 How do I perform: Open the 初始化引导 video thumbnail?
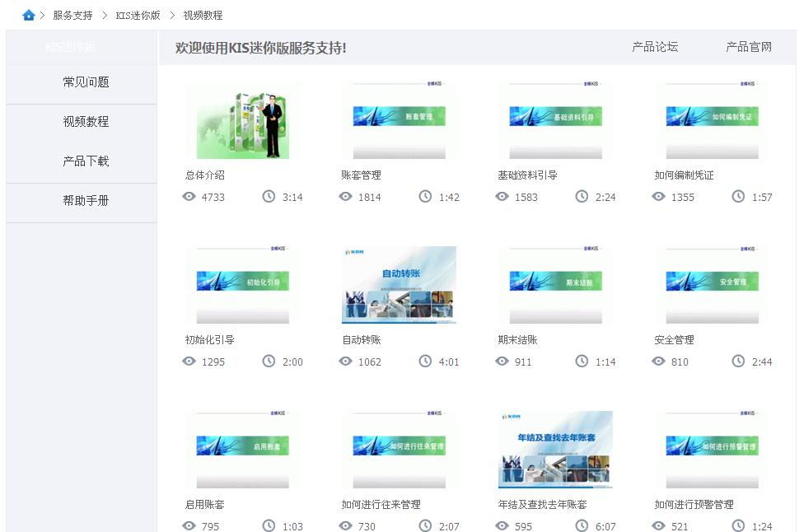pos(243,286)
